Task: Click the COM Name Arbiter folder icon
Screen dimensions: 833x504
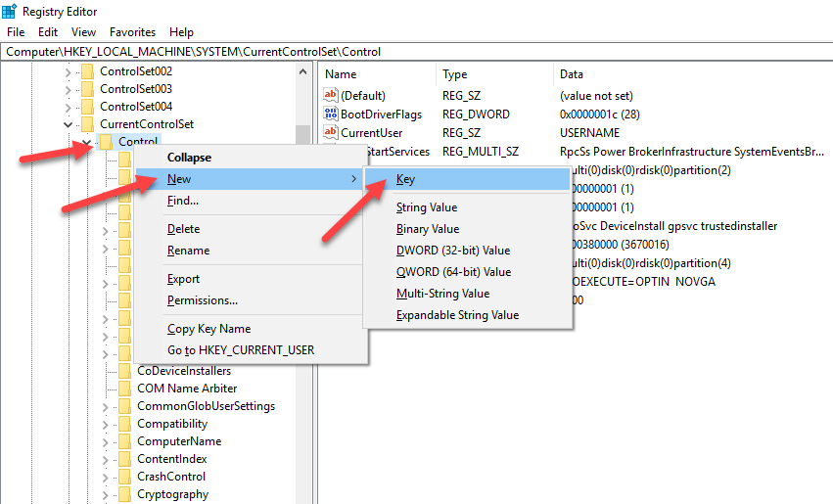Action: pos(124,389)
